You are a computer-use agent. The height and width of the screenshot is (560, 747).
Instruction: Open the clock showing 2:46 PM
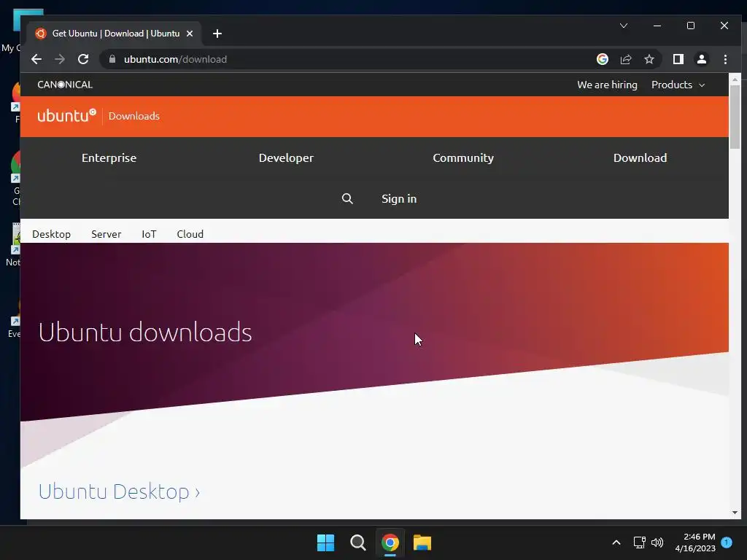[695, 542]
